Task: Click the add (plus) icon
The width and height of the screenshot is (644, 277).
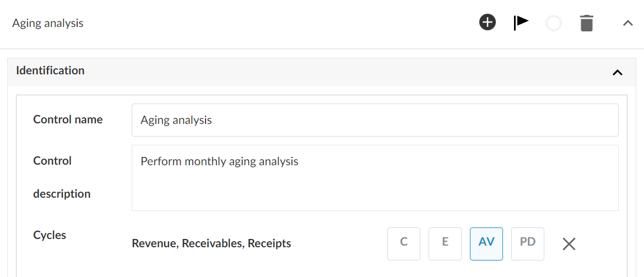Action: [x=488, y=23]
